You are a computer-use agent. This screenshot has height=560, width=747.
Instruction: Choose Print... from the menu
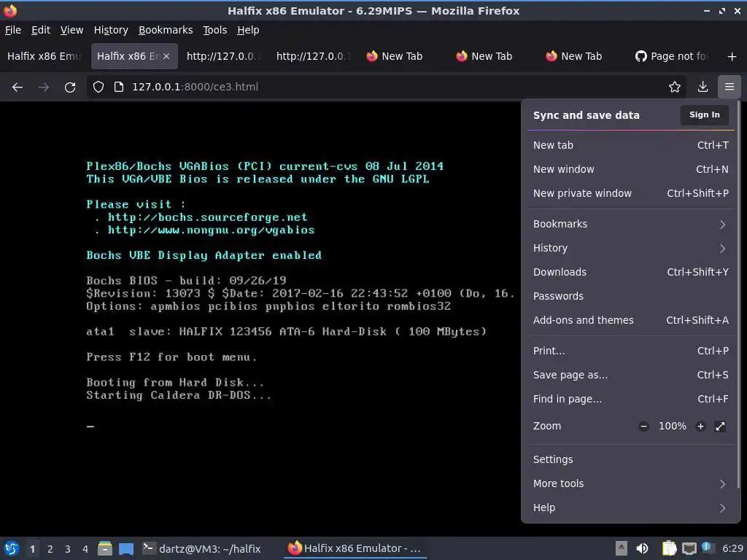631,351
